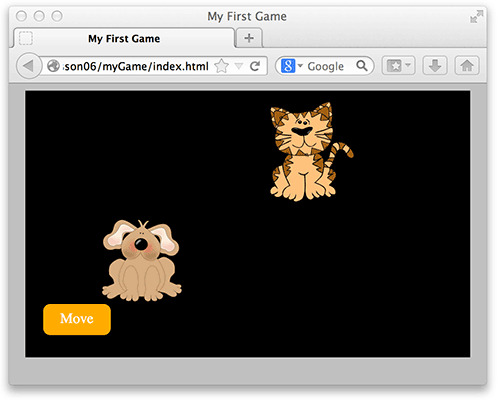Click the browser back arrow button

29,66
